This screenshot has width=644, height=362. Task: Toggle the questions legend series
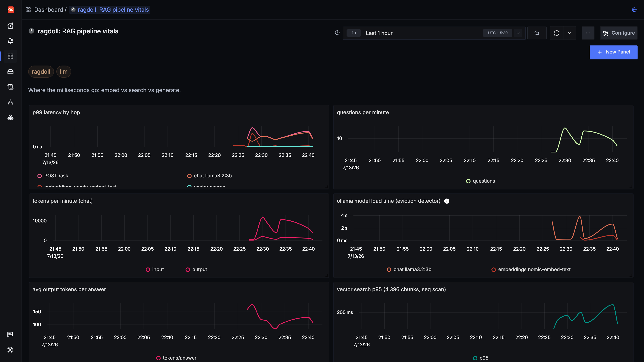(x=481, y=181)
